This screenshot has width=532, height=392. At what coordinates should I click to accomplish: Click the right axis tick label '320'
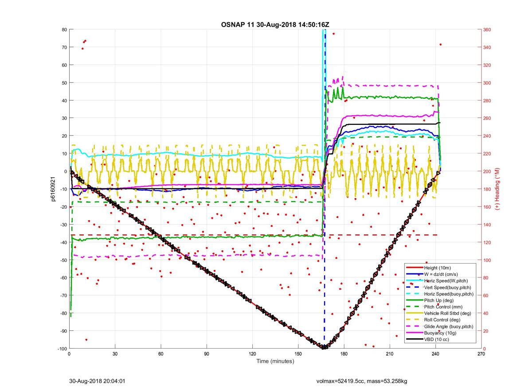pos(488,65)
